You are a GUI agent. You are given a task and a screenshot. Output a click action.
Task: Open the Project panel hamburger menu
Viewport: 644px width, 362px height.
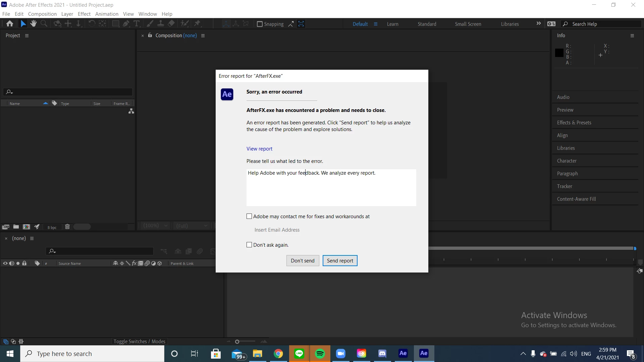pyautogui.click(x=27, y=36)
